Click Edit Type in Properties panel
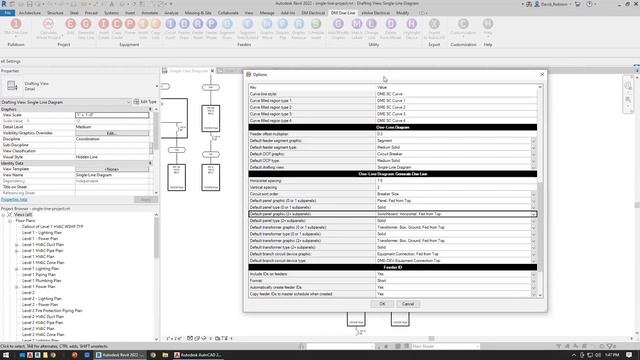The height and width of the screenshot is (360, 640). click(145, 102)
